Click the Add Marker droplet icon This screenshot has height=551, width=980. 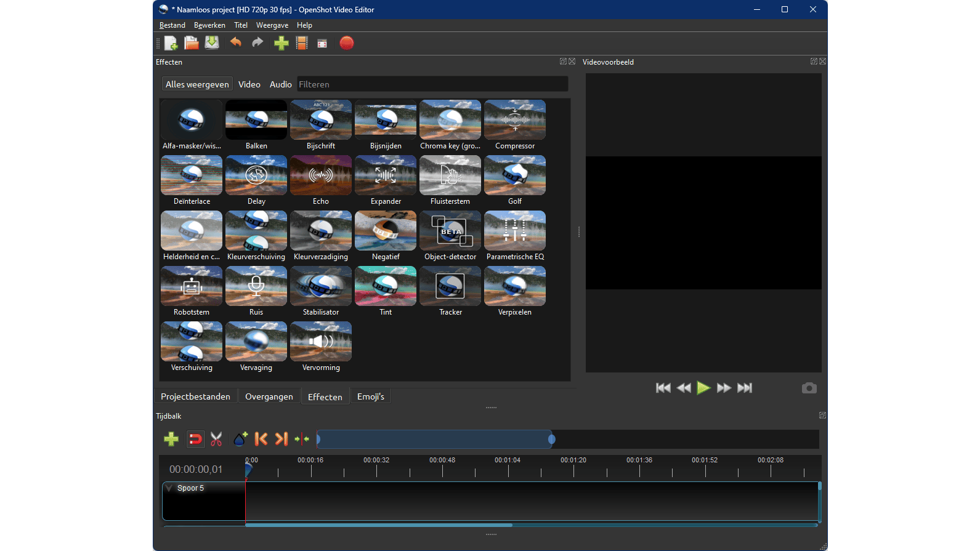240,439
